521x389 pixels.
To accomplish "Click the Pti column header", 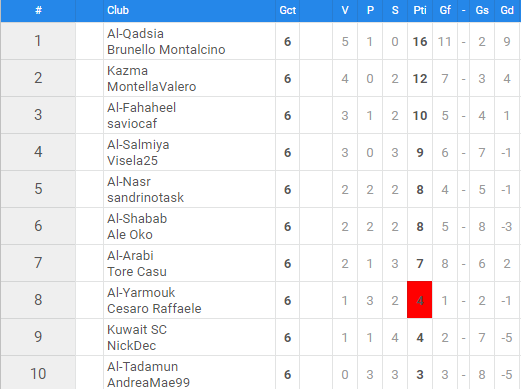I will (x=420, y=10).
